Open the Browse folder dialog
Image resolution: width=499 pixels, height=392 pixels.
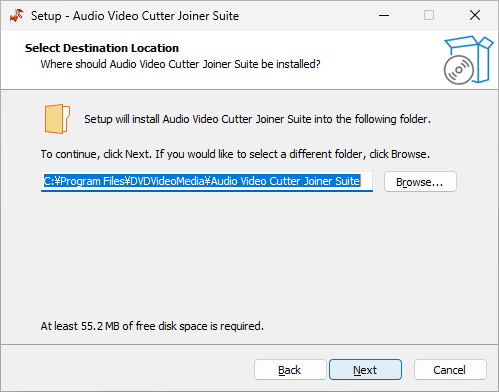[x=420, y=182]
